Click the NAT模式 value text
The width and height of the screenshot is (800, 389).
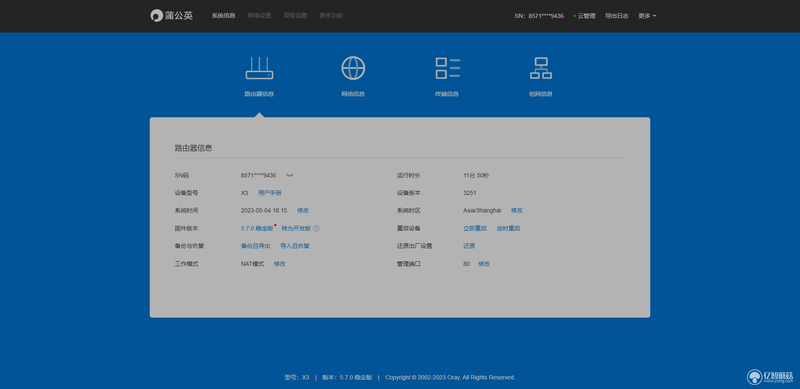tap(253, 264)
